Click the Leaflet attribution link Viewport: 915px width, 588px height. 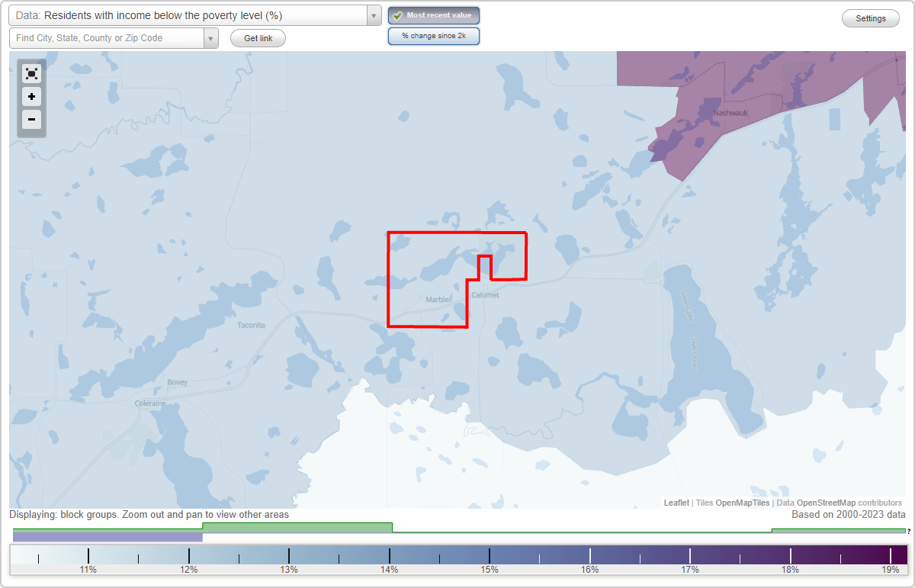(676, 503)
